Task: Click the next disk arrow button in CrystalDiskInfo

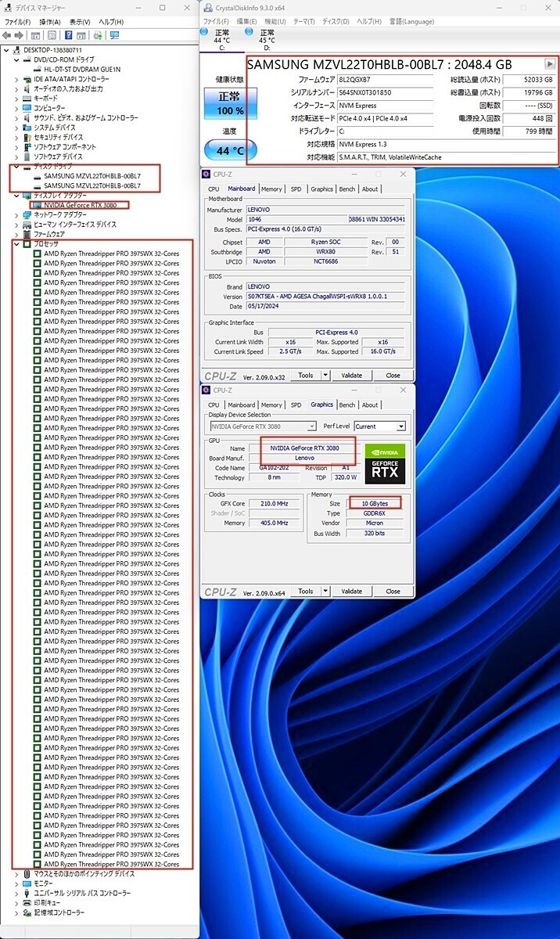Action: [x=551, y=64]
